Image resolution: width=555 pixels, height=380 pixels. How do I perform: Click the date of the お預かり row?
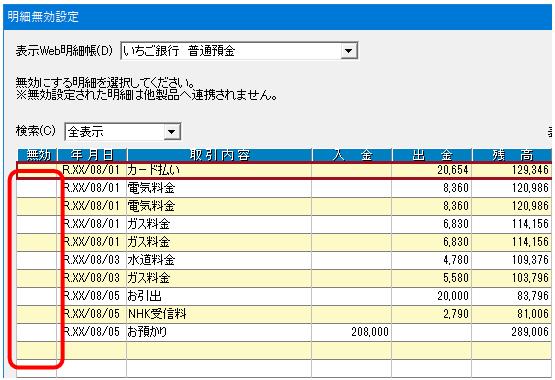click(x=91, y=332)
